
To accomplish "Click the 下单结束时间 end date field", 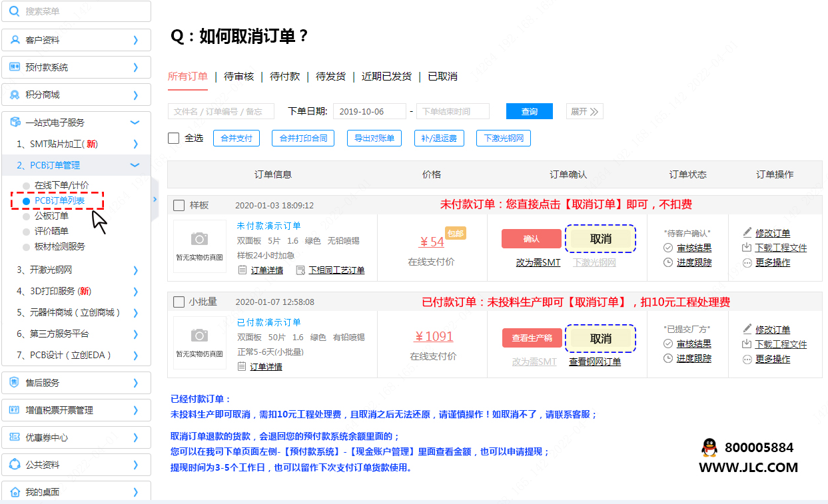I will tap(452, 111).
